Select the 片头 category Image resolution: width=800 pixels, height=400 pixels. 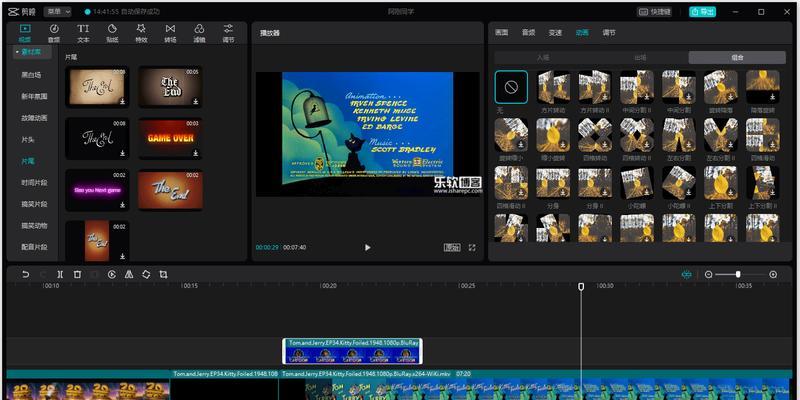tap(28, 139)
